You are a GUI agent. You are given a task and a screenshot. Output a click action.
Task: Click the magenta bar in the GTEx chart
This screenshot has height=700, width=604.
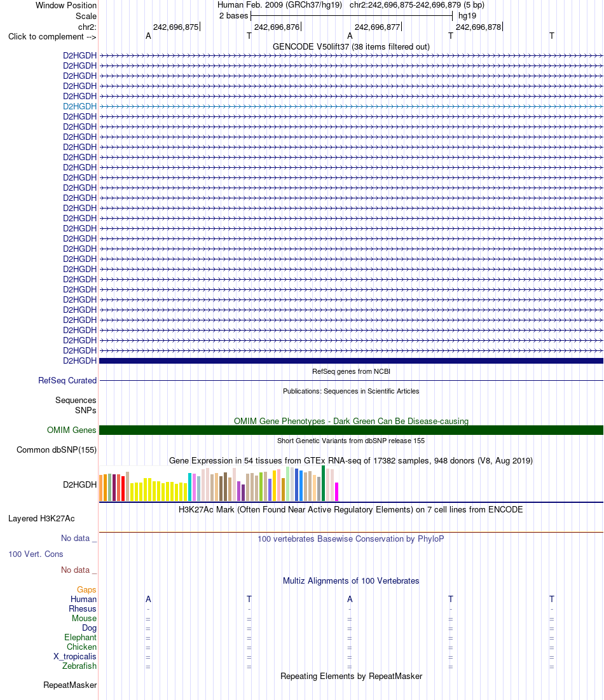point(337,491)
